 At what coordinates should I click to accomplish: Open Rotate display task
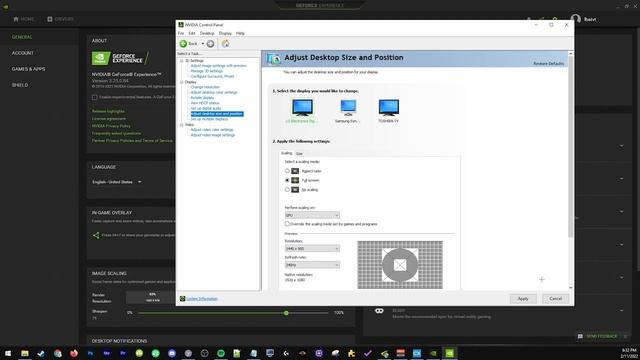coord(202,98)
